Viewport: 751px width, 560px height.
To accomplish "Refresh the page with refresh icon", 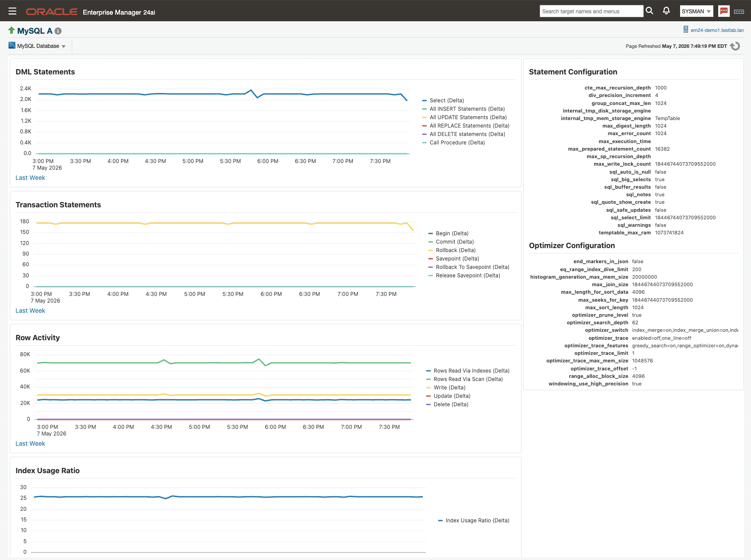I will coord(735,46).
